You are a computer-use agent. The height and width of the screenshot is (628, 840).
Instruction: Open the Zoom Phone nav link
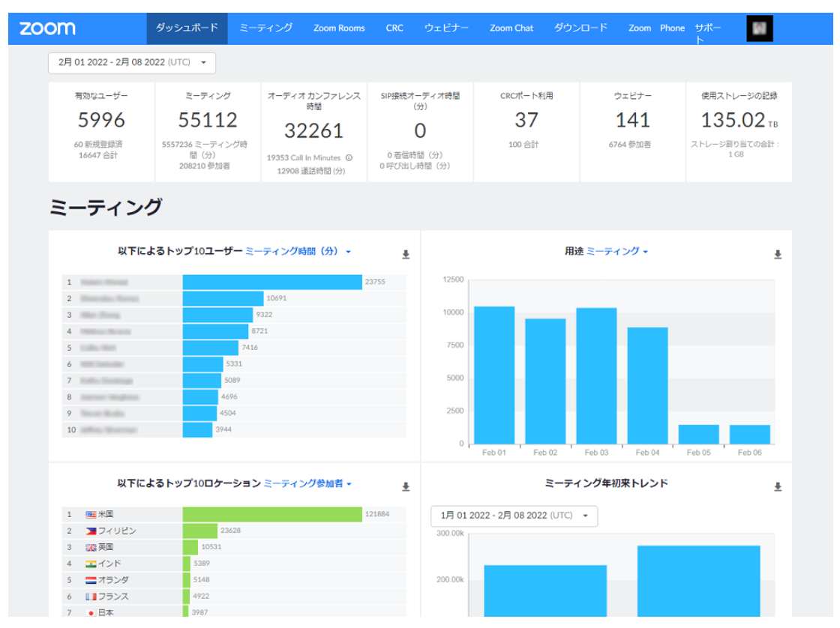(x=656, y=28)
